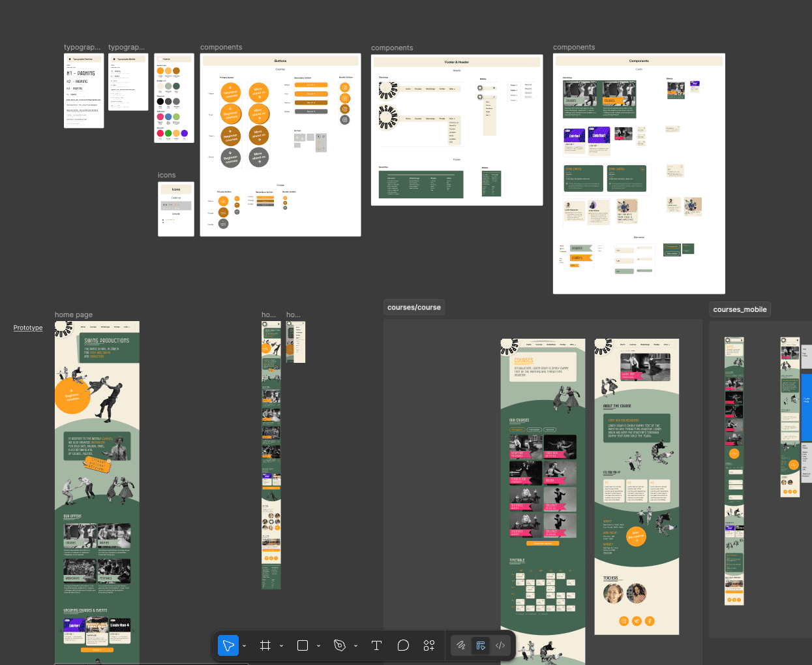This screenshot has height=665, width=812.
Task: Select the Pen tool
Action: [x=338, y=645]
